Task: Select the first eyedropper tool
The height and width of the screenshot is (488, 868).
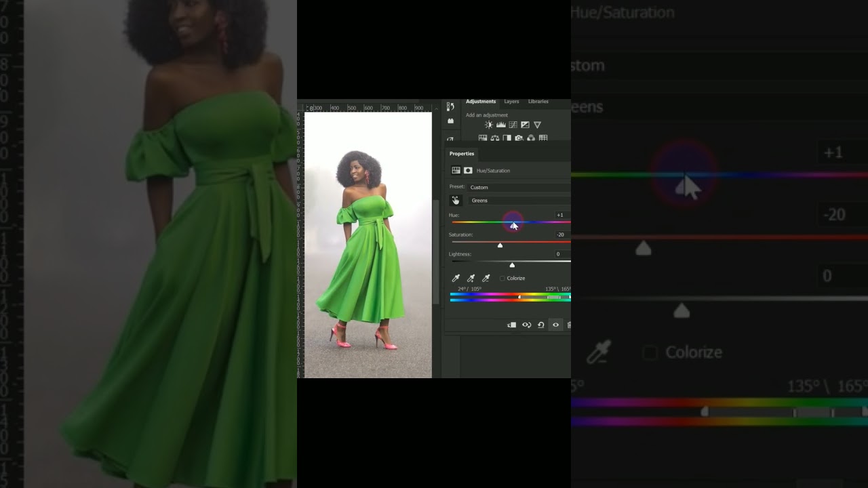Action: pos(456,278)
